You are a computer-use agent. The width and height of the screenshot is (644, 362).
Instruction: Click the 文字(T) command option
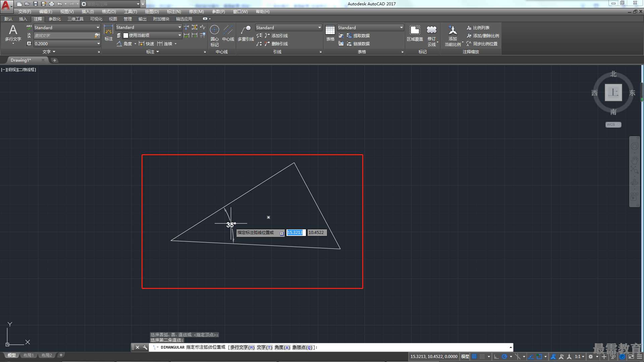[265, 348]
